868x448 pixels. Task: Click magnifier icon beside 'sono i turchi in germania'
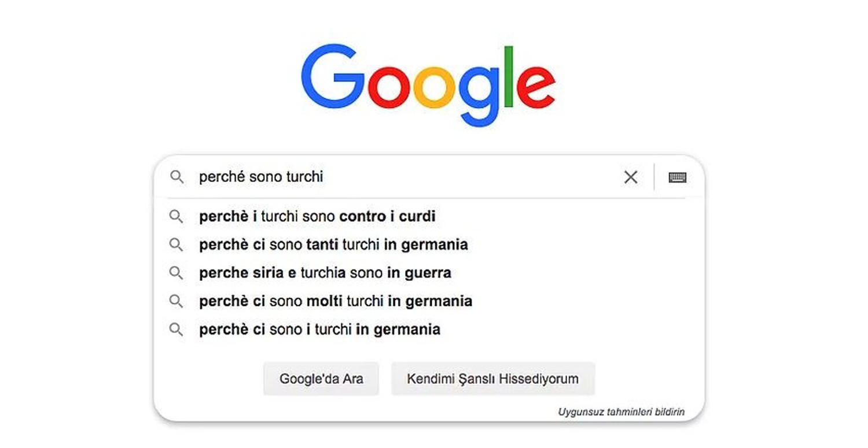coord(176,329)
